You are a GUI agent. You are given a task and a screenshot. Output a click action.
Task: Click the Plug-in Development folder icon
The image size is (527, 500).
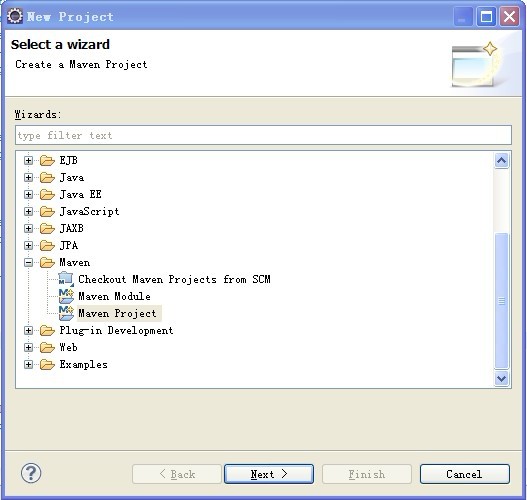click(x=47, y=331)
